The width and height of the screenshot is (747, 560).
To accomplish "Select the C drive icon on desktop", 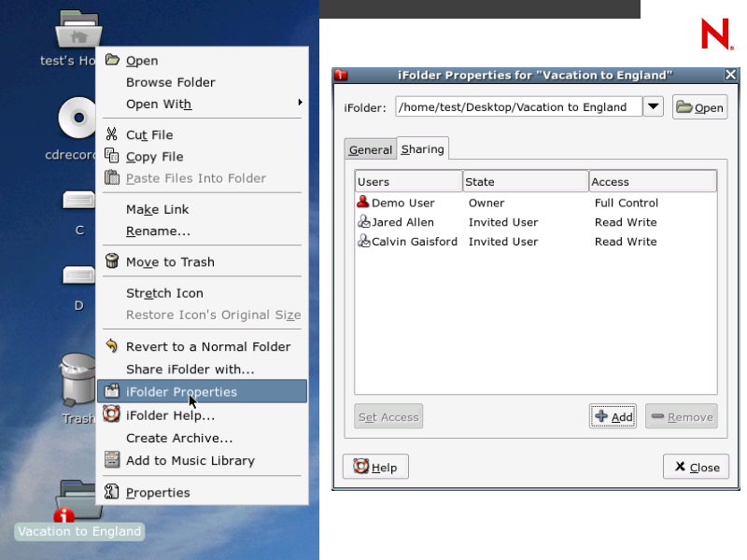I will pos(79,201).
